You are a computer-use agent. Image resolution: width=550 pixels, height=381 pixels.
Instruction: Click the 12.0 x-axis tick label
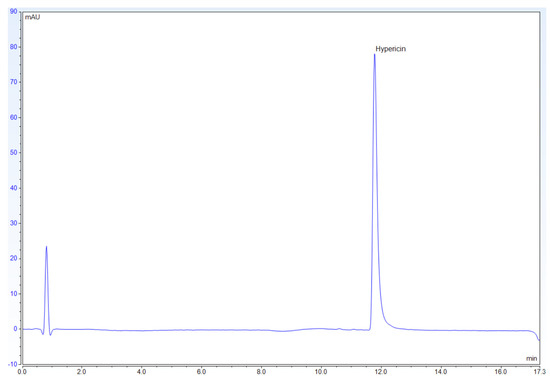[x=381, y=372]
